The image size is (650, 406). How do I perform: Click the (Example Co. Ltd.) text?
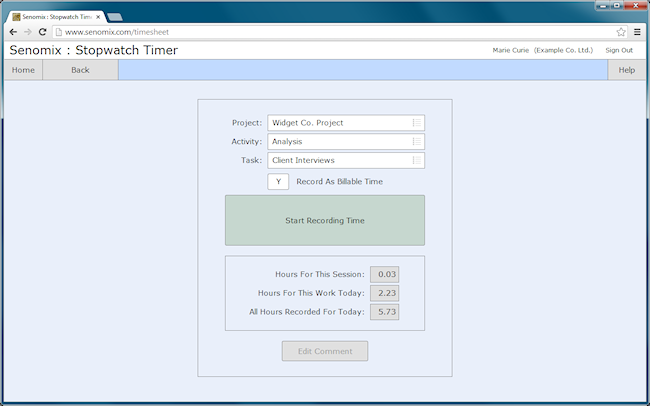tap(563, 50)
